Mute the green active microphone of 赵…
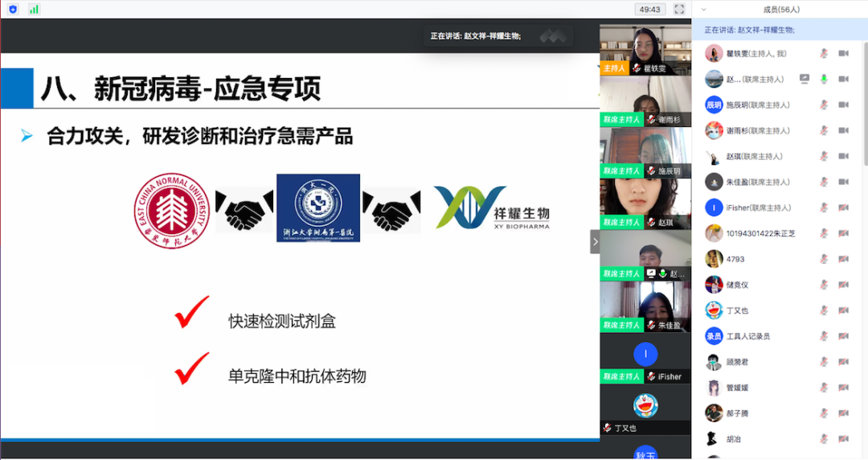Image resolution: width=868 pixels, height=460 pixels. (x=824, y=79)
